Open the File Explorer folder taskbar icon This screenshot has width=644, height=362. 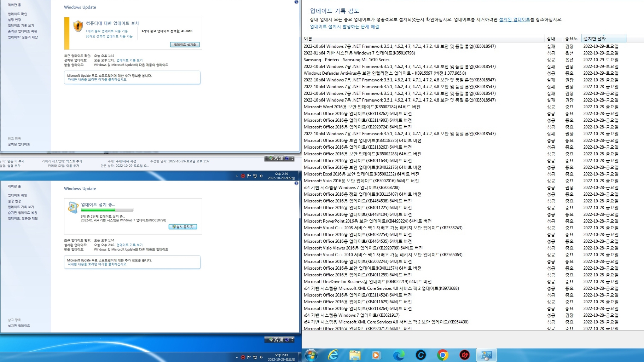355,355
